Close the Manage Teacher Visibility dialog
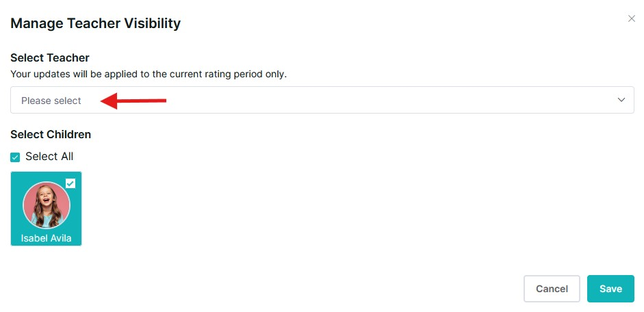The height and width of the screenshot is (312, 644). tap(632, 19)
